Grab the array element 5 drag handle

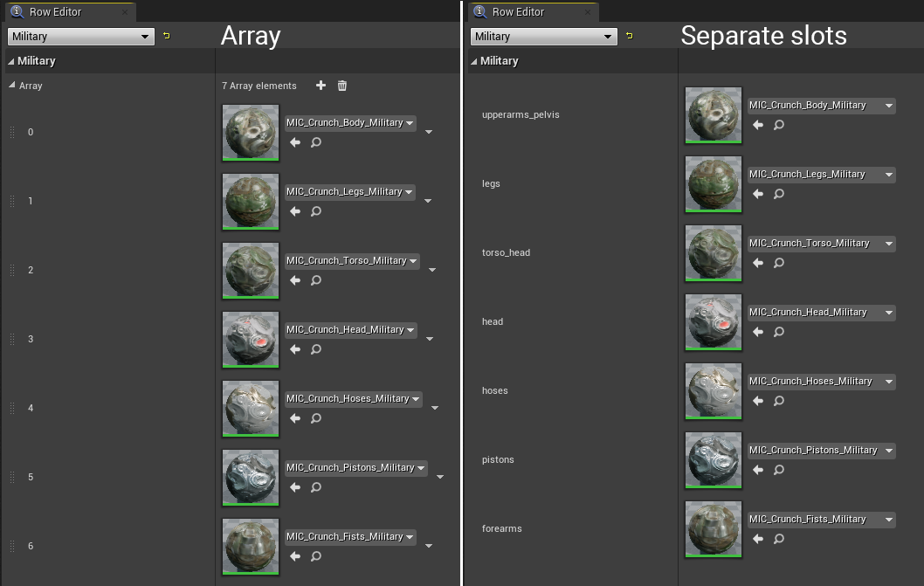(x=12, y=477)
